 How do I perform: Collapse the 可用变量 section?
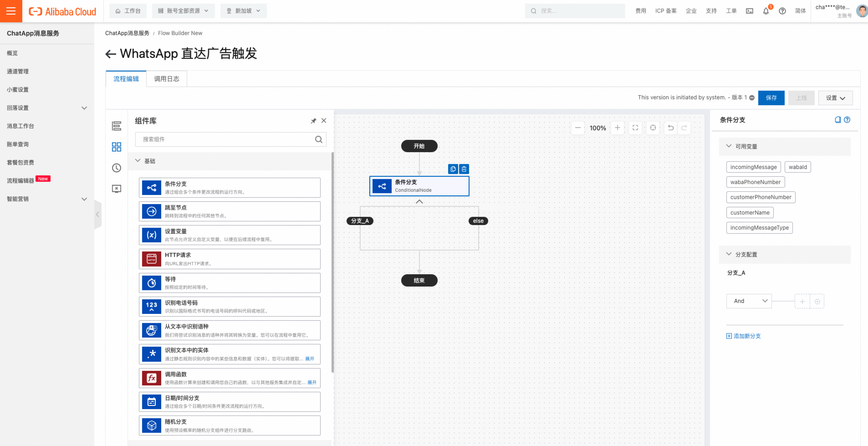(x=729, y=146)
